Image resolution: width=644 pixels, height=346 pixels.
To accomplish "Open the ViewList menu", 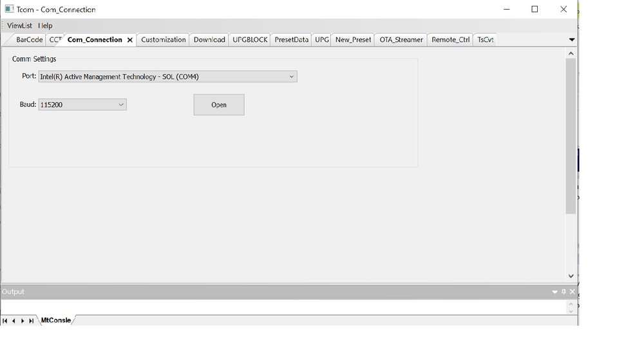I will pos(19,26).
